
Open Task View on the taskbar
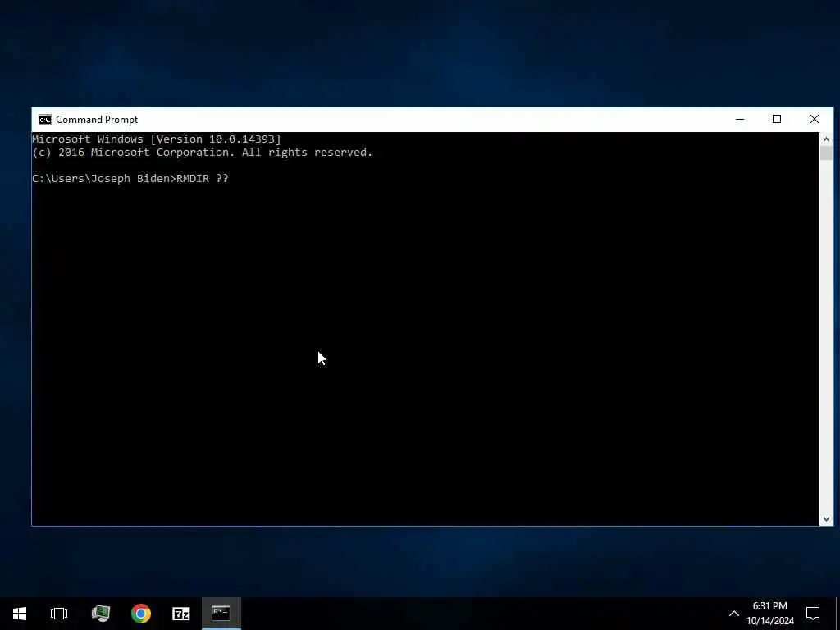pos(59,614)
